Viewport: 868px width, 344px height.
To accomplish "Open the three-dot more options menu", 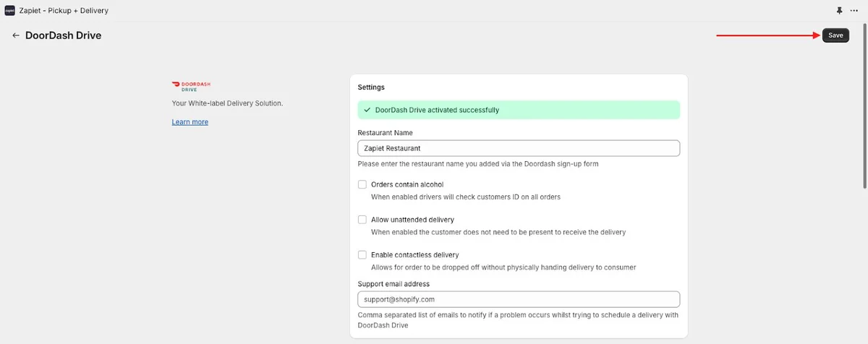I will click(x=854, y=11).
